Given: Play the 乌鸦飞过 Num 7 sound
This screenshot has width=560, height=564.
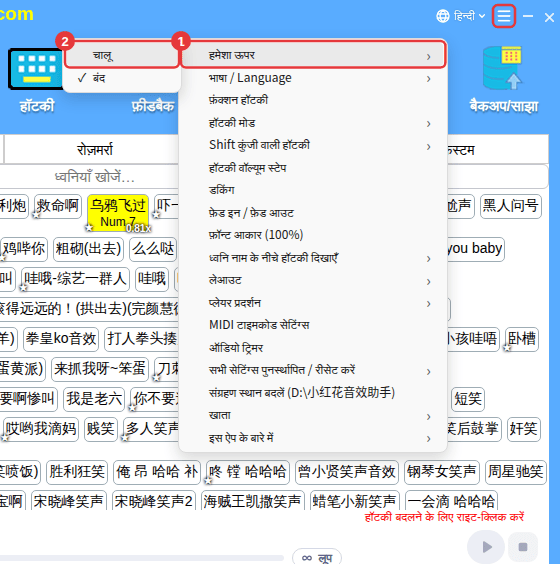Looking at the screenshot, I should (x=118, y=213).
